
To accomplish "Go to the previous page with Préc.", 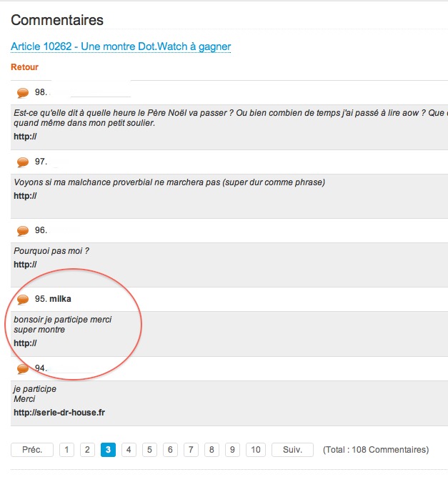I will click(x=32, y=450).
